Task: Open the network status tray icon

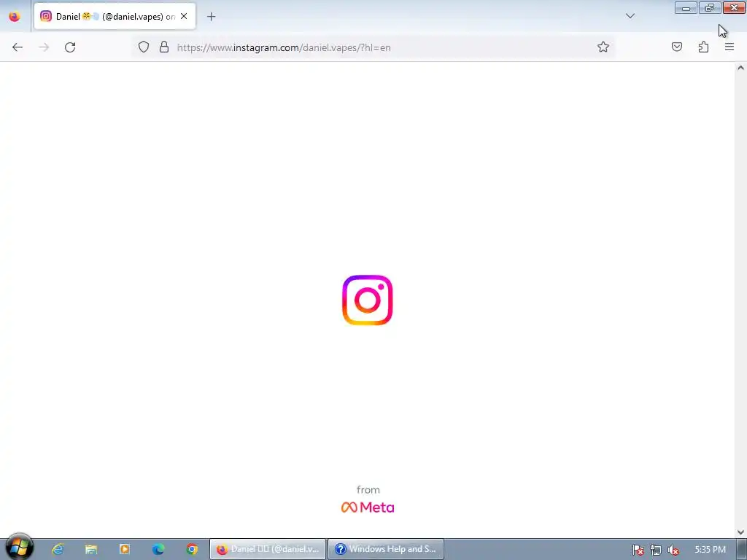Action: pyautogui.click(x=656, y=550)
